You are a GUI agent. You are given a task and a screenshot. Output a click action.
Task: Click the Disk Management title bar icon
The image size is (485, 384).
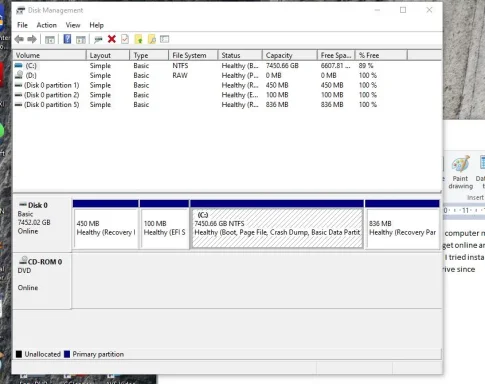tap(20, 10)
